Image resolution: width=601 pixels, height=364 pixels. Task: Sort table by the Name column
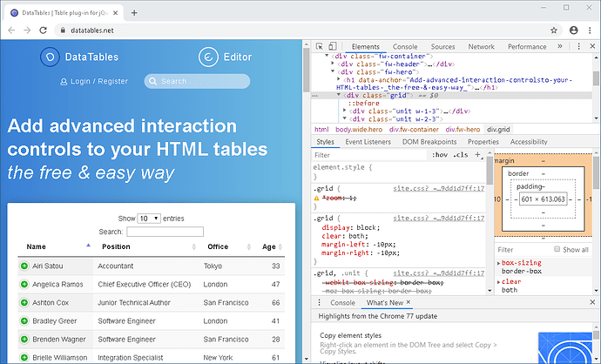[56, 246]
